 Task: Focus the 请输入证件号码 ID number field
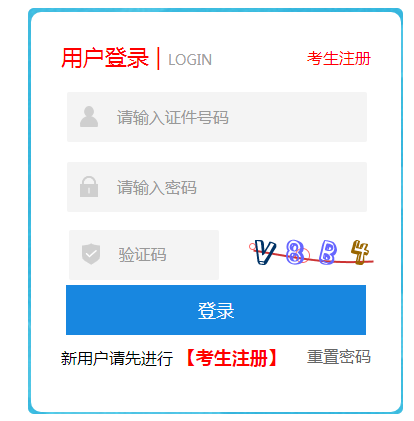pyautogui.click(x=217, y=117)
